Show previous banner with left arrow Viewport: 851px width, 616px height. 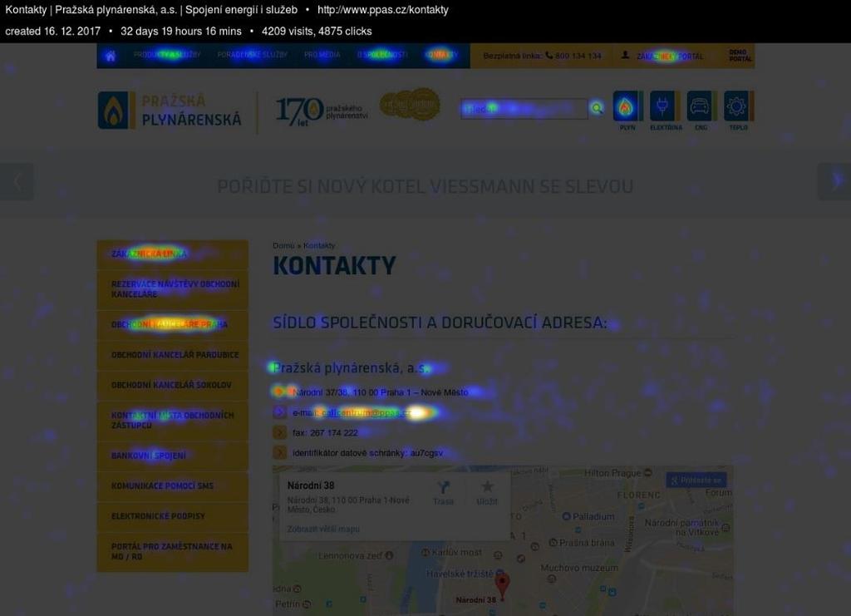click(17, 182)
